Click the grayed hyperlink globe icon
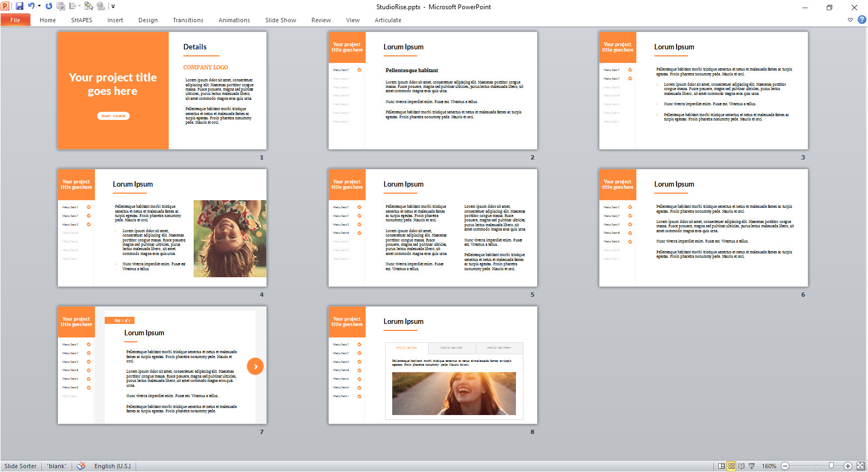Viewport: 868px width, 472px height. tap(101, 6)
